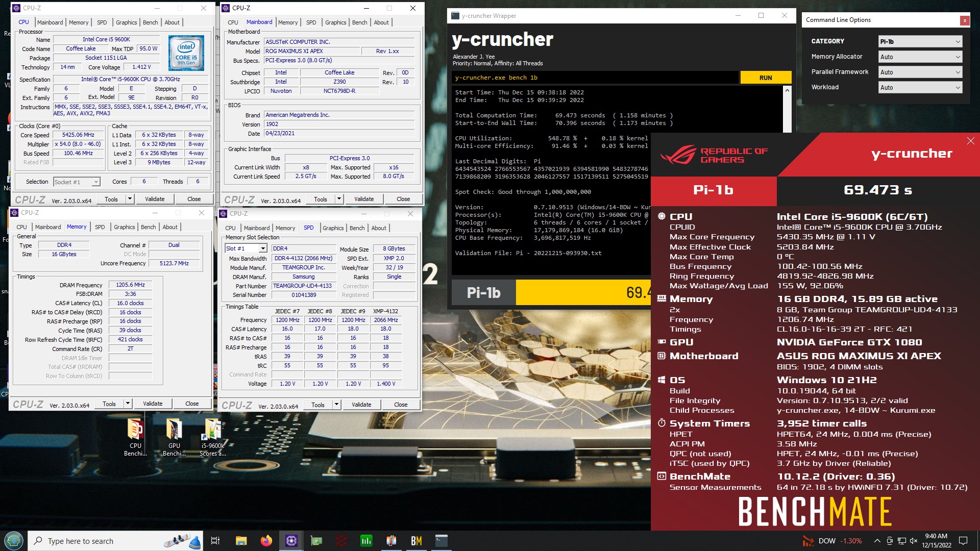Click Tools button in CPU-Z SPD window

click(x=318, y=405)
